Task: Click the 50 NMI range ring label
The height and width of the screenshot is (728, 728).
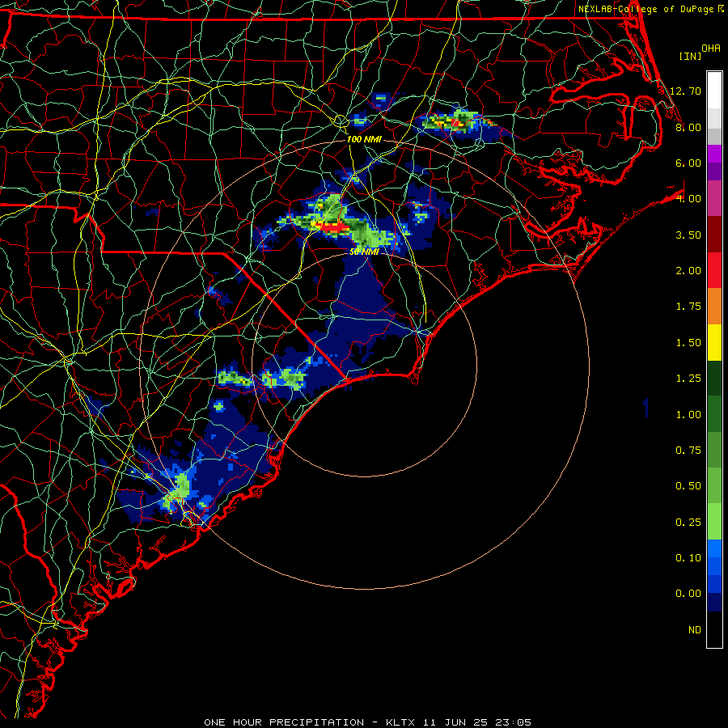Action: [x=364, y=252]
